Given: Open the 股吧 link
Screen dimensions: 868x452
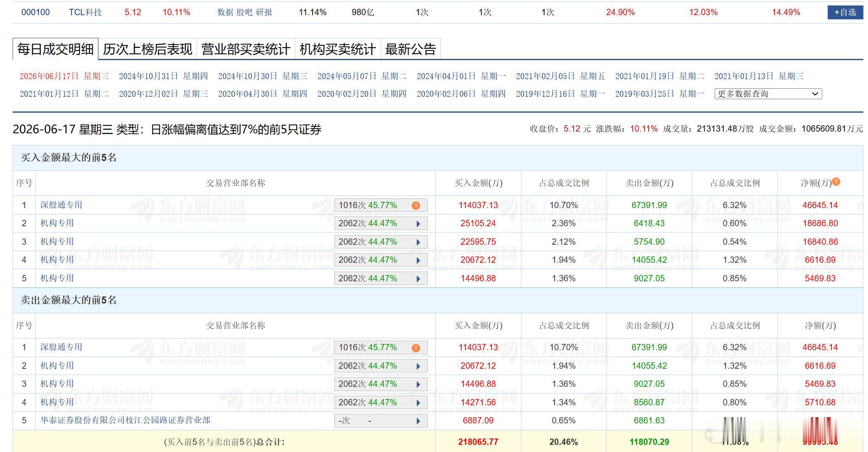Looking at the screenshot, I should point(245,12).
